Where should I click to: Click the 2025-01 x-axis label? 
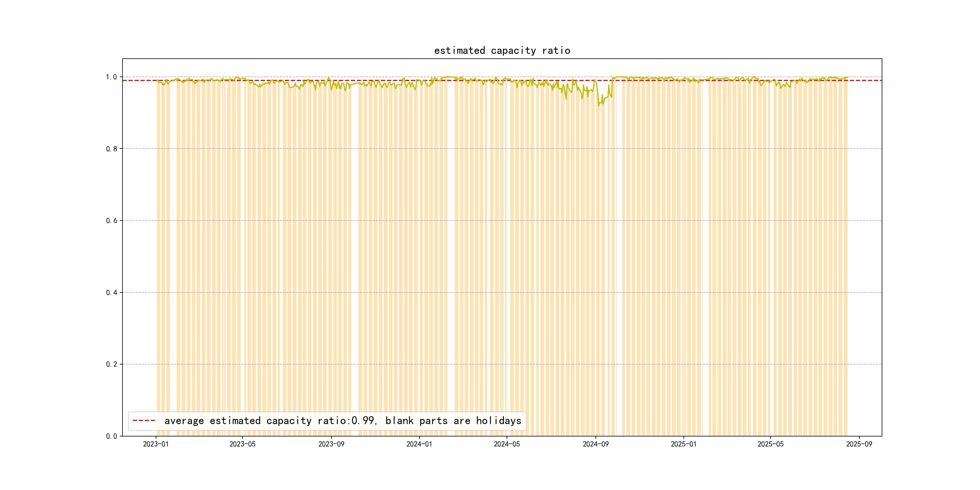[683, 444]
